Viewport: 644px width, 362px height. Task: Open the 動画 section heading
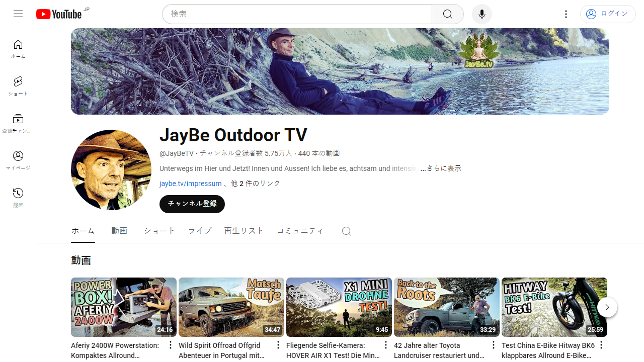tap(81, 260)
